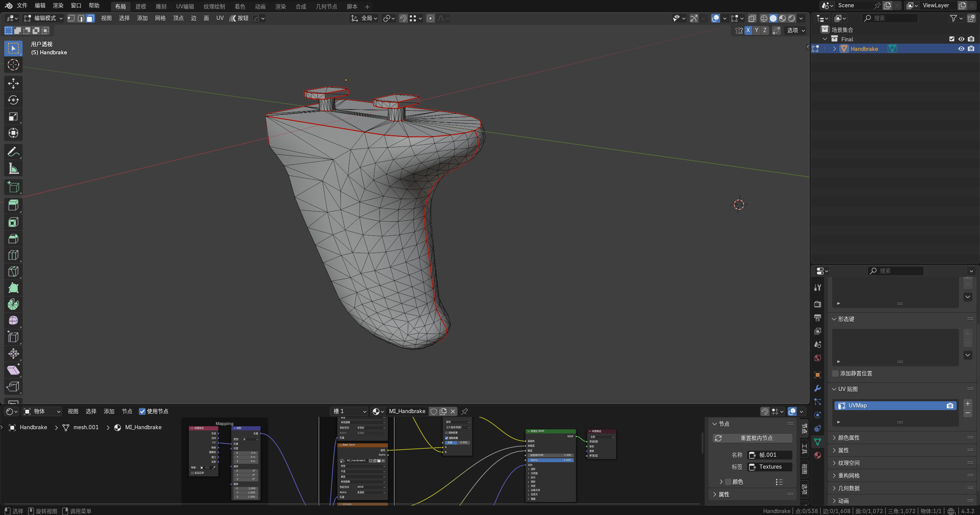Select the Extrude Region tool
This screenshot has width=980, height=515.
(x=13, y=206)
